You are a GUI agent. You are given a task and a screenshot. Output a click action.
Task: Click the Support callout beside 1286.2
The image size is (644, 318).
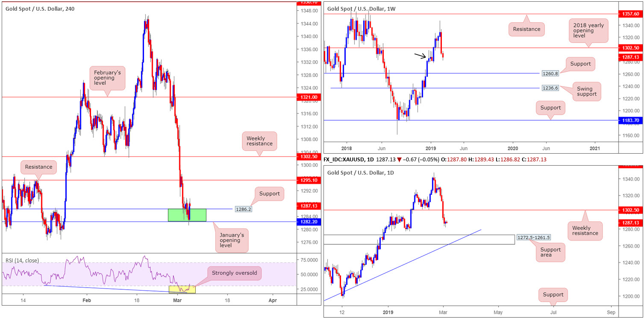269,193
